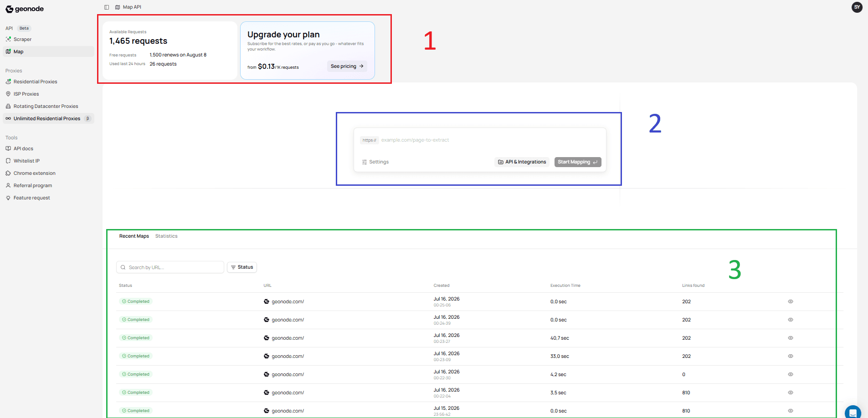View the map with 33.0 sec execution
868x418 pixels.
tap(791, 356)
